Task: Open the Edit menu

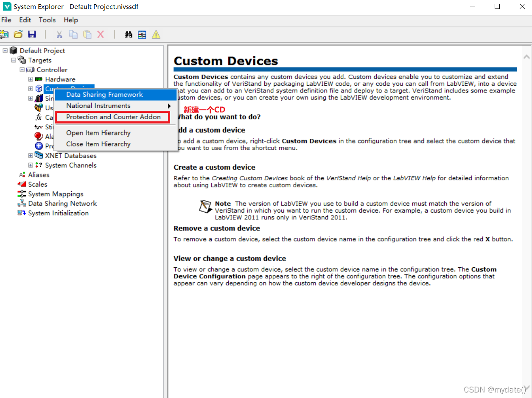Action: 25,20
